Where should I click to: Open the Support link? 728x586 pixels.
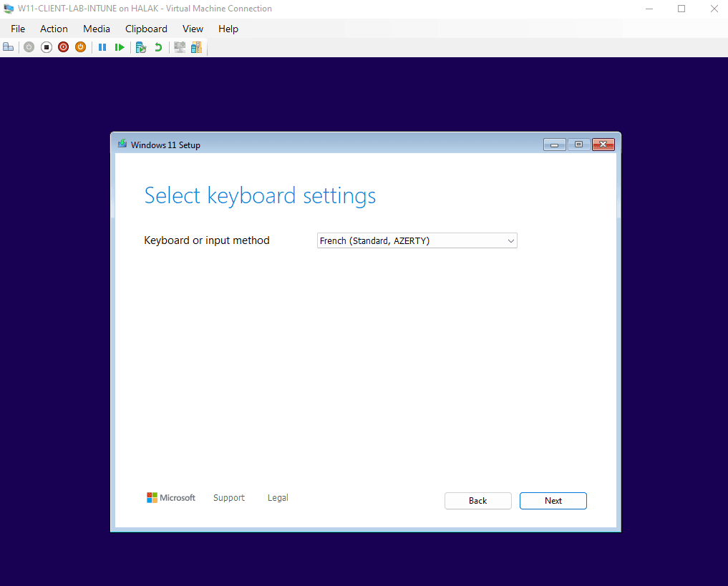pyautogui.click(x=228, y=497)
